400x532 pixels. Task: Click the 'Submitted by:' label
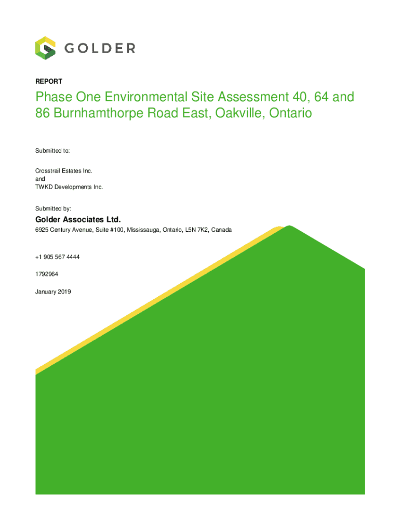pos(53,208)
